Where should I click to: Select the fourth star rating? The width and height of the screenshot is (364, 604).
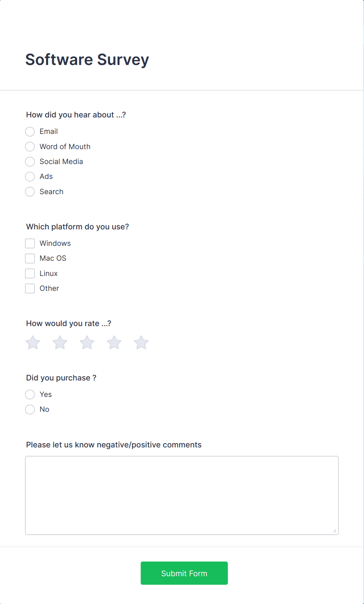point(114,342)
